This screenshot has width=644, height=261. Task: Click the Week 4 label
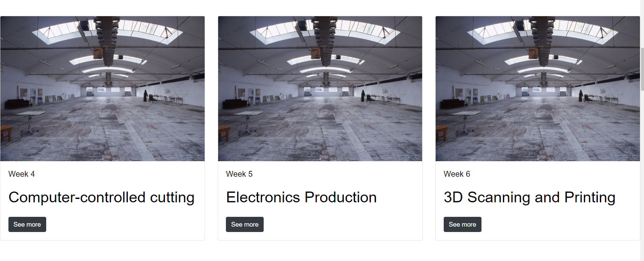tap(22, 174)
